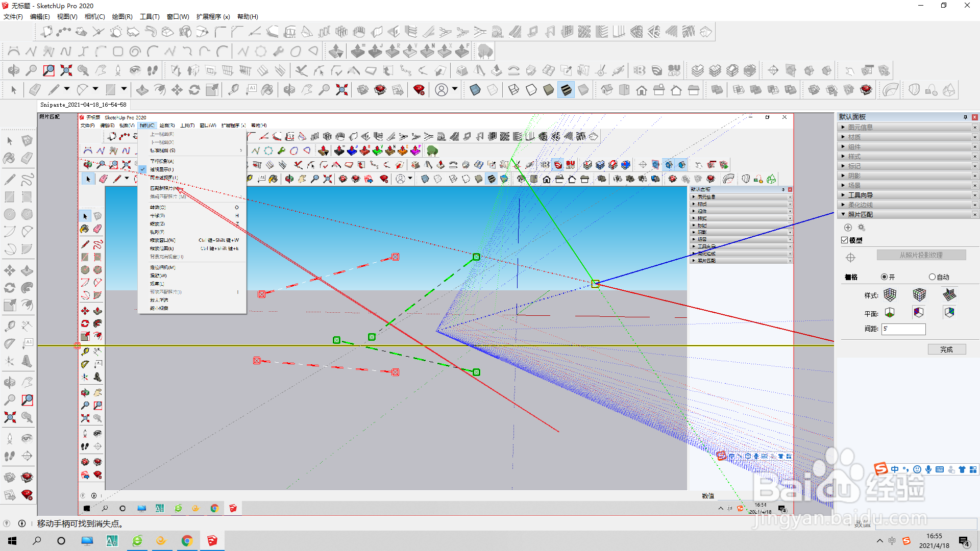Open the 相机(C) menu
Viewport: 980px width, 551px height.
[94, 17]
